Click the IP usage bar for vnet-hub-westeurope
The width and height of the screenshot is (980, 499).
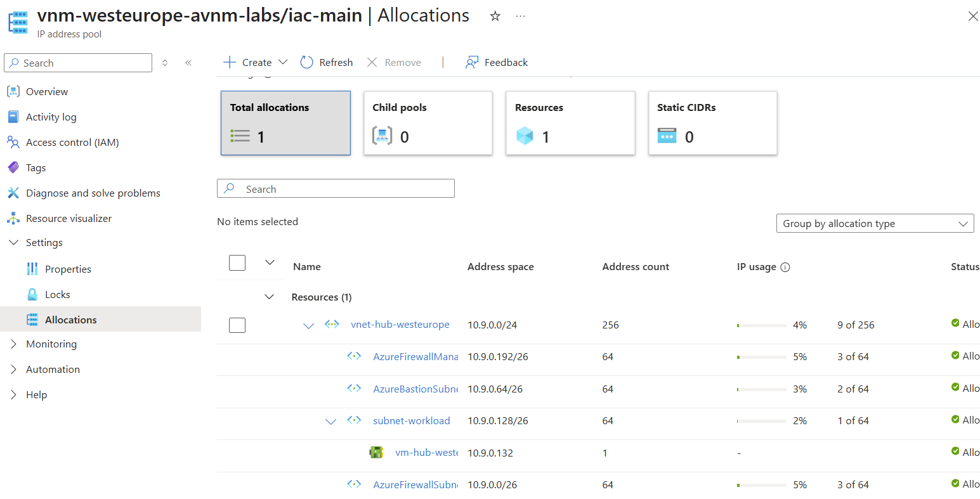click(761, 325)
